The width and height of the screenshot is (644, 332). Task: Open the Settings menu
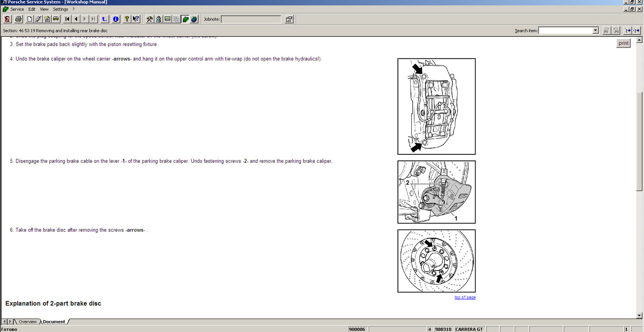click(x=61, y=9)
